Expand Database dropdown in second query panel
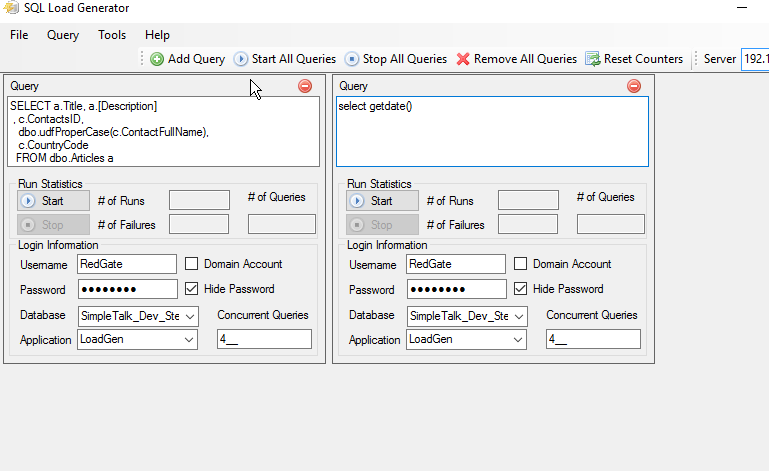 pyautogui.click(x=519, y=316)
